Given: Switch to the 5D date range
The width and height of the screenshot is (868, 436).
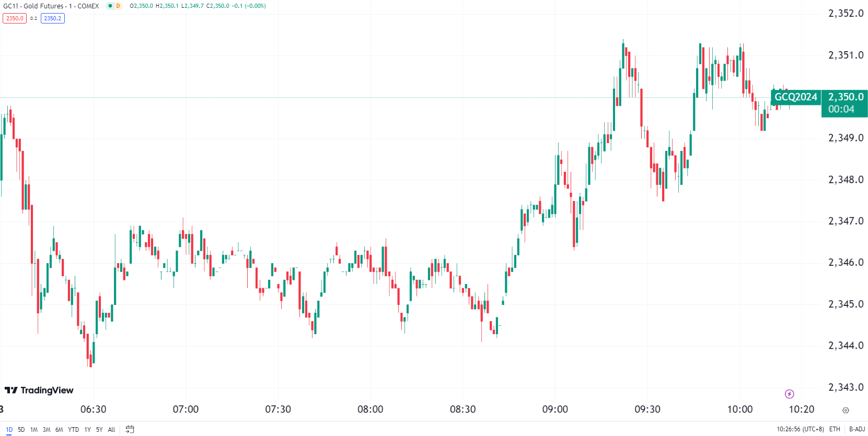Looking at the screenshot, I should pyautogui.click(x=21, y=430).
